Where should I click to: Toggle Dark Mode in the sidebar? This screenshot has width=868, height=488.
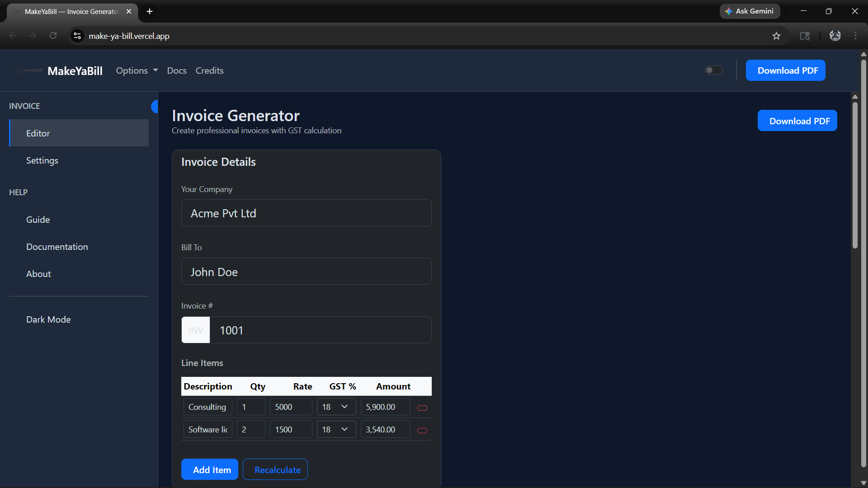click(x=48, y=319)
